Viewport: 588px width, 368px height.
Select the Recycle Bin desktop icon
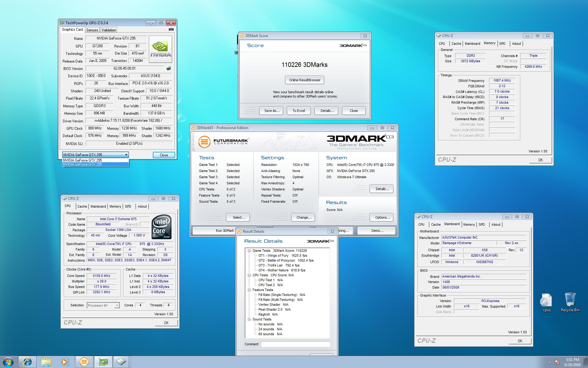[x=570, y=302]
